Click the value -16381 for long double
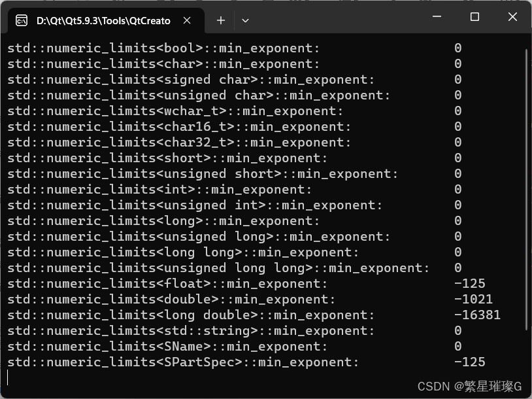Screen dimensions: 532x399 [478, 315]
